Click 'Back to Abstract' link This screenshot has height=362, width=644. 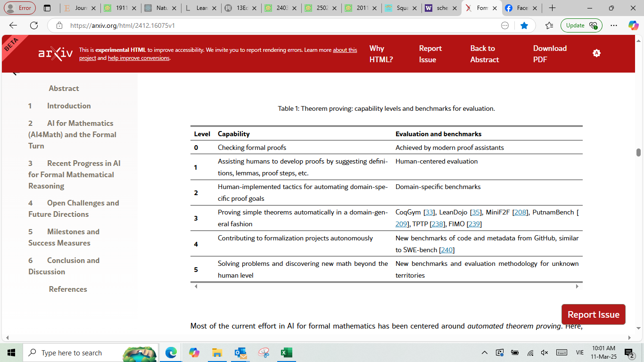click(x=484, y=54)
